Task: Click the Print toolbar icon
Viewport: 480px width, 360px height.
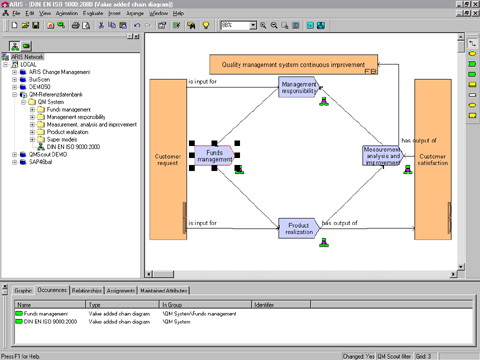Action: (76, 25)
